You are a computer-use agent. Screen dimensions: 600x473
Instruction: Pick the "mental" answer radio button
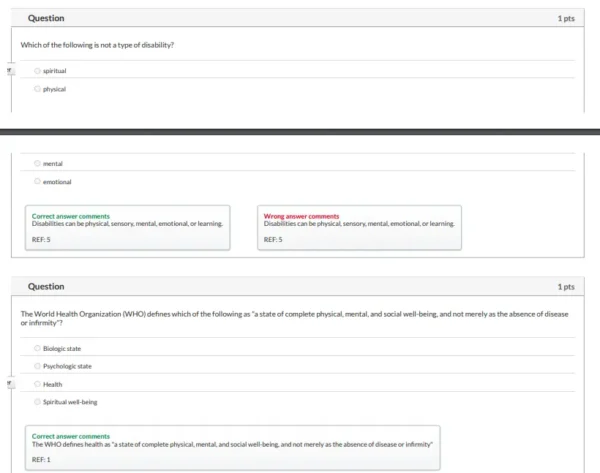(38, 163)
